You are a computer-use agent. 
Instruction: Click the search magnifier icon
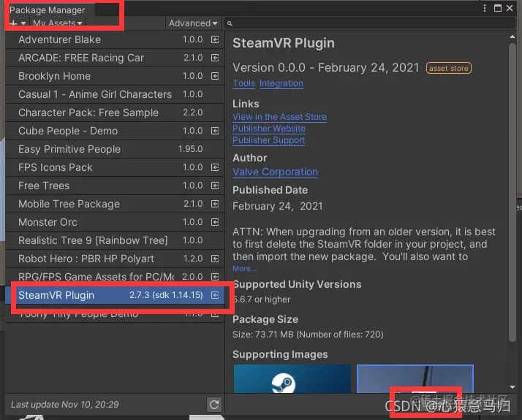click(x=230, y=23)
